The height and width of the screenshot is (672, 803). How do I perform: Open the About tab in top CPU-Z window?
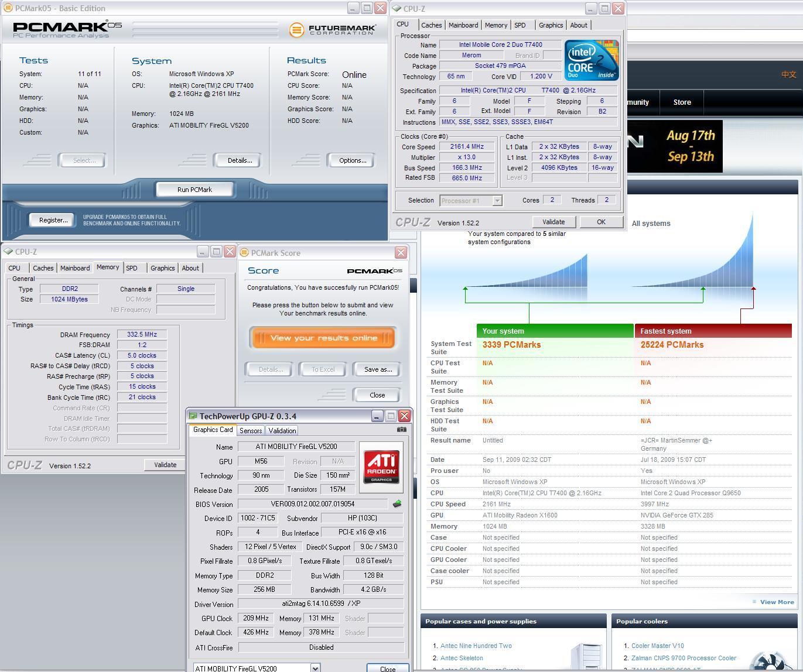(579, 25)
